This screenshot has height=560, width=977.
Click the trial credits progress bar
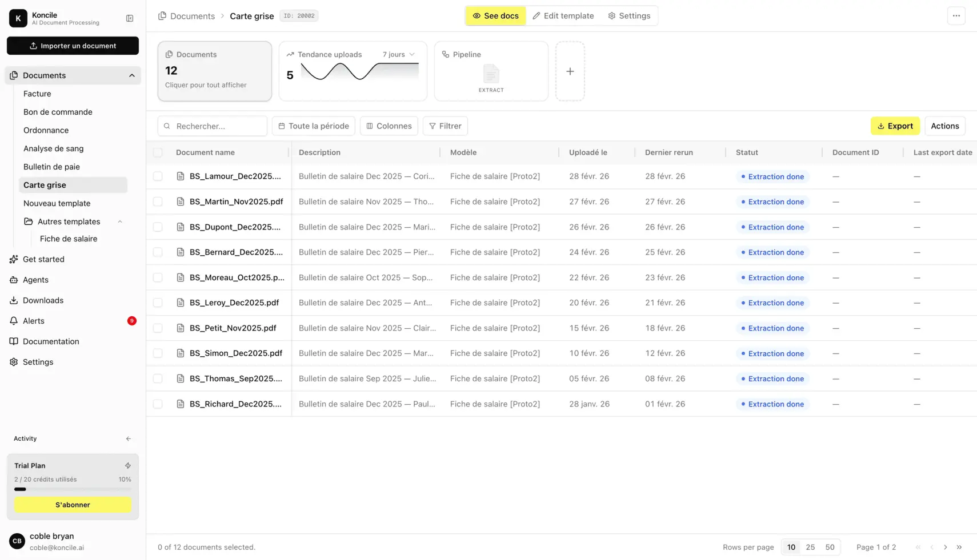pos(73,489)
